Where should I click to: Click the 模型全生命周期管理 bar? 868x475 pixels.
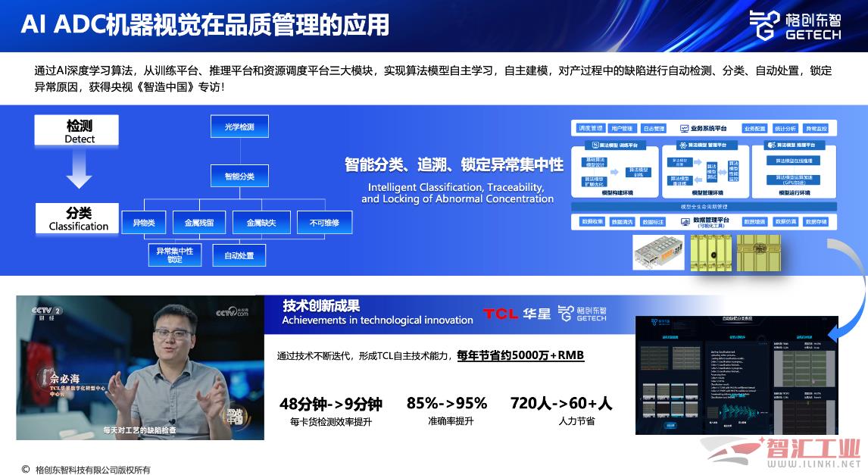[704, 207]
